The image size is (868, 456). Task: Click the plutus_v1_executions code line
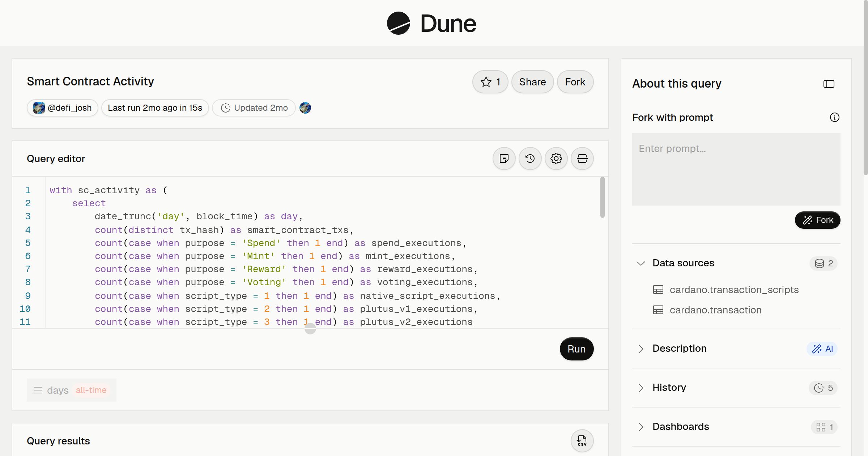click(x=286, y=309)
